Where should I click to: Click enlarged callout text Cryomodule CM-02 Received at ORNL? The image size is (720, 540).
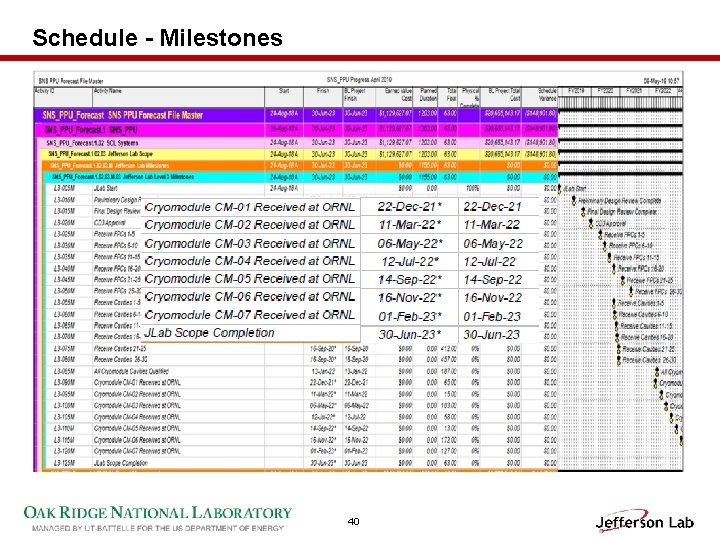point(249,225)
